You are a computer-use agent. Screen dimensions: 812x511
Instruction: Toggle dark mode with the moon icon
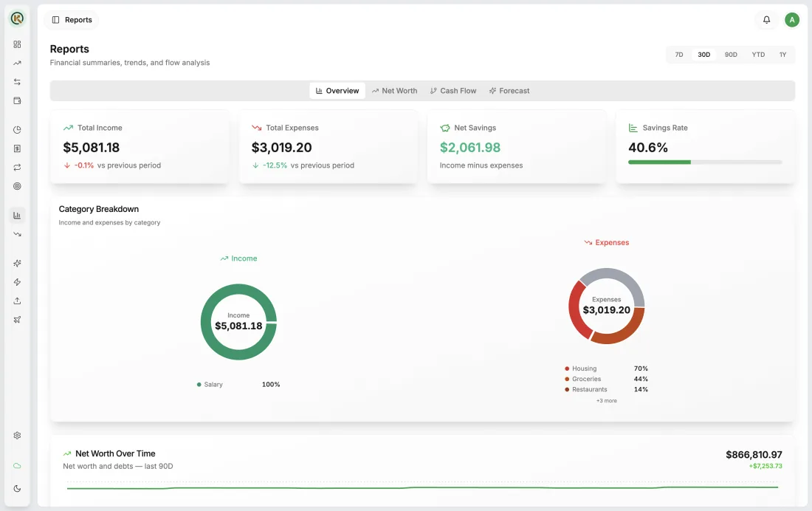[x=17, y=488]
